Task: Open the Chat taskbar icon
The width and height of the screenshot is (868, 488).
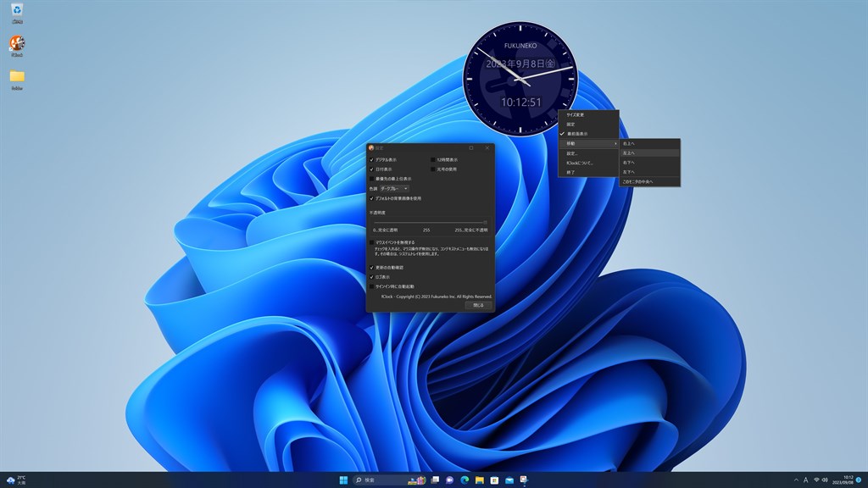Action: point(449,480)
